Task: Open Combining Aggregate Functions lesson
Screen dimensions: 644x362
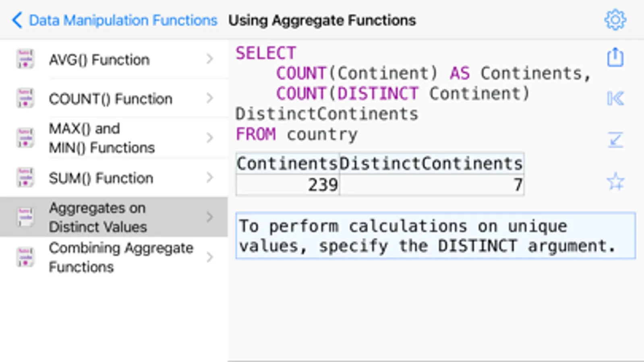Action: click(x=121, y=257)
